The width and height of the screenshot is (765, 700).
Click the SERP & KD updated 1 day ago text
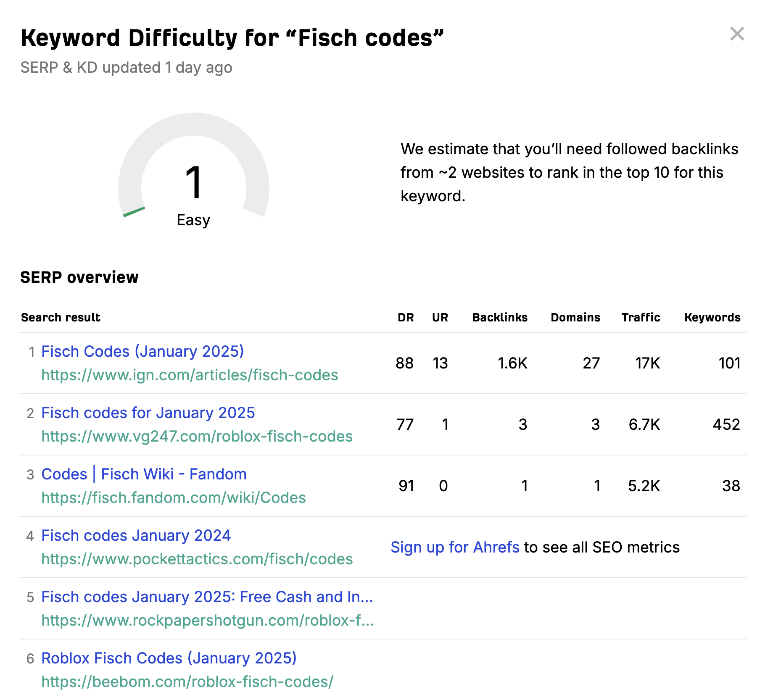tap(127, 68)
